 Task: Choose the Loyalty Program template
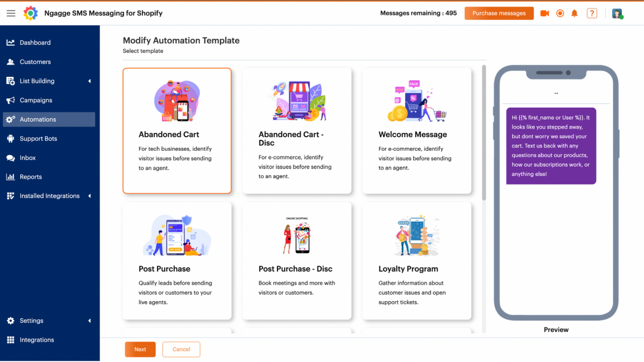417,260
